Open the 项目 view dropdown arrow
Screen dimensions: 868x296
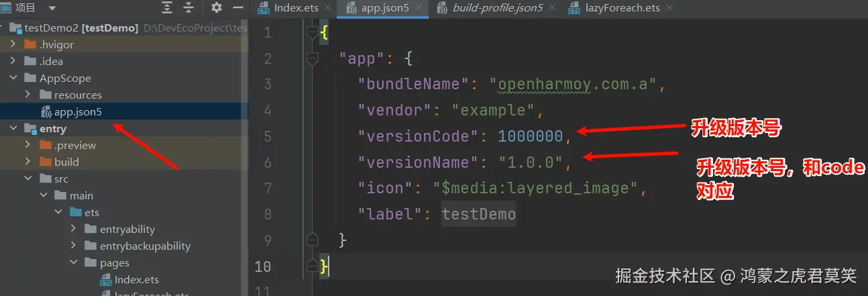point(52,8)
